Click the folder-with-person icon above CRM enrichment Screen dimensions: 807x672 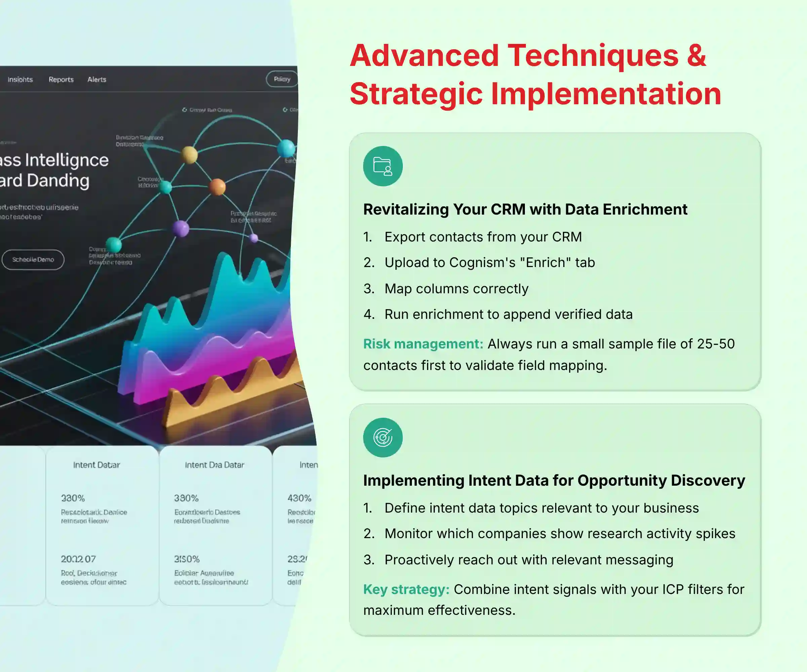pyautogui.click(x=383, y=166)
